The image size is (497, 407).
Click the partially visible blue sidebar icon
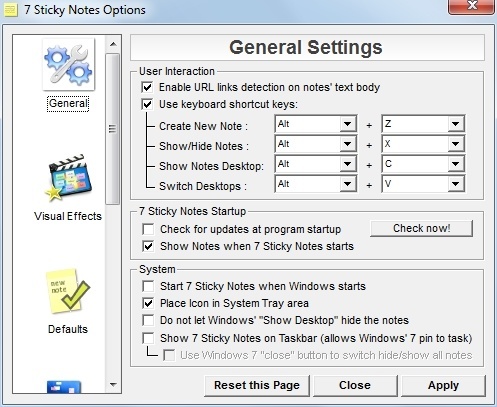[64, 387]
